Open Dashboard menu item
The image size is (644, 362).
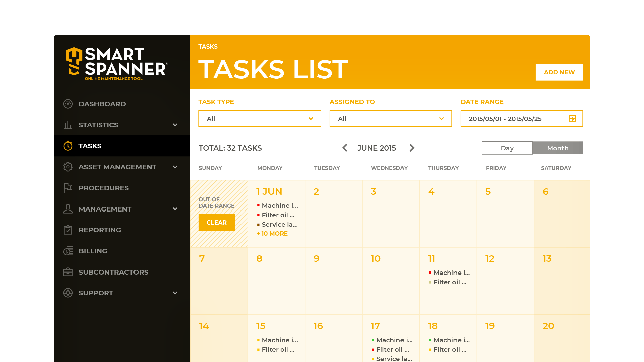pyautogui.click(x=122, y=104)
